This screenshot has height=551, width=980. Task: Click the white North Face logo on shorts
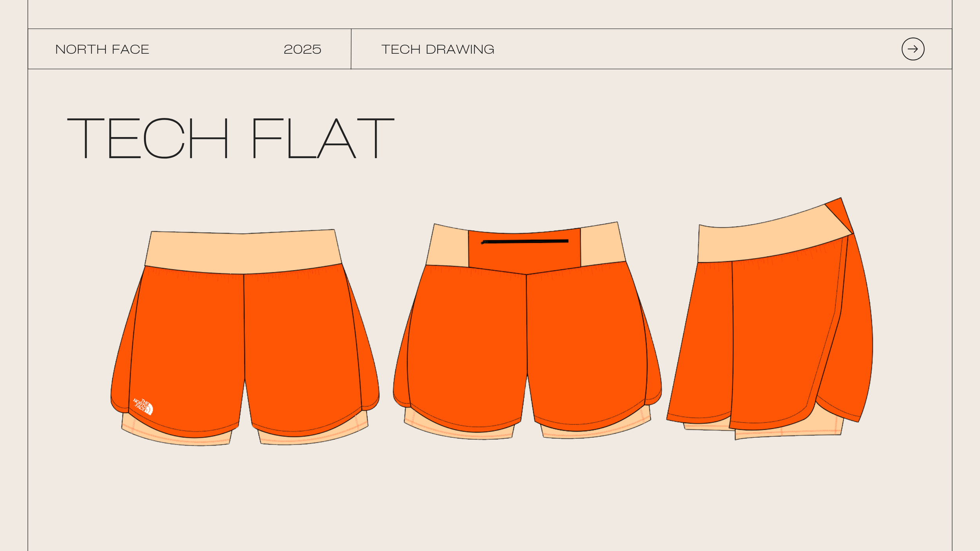tap(143, 407)
